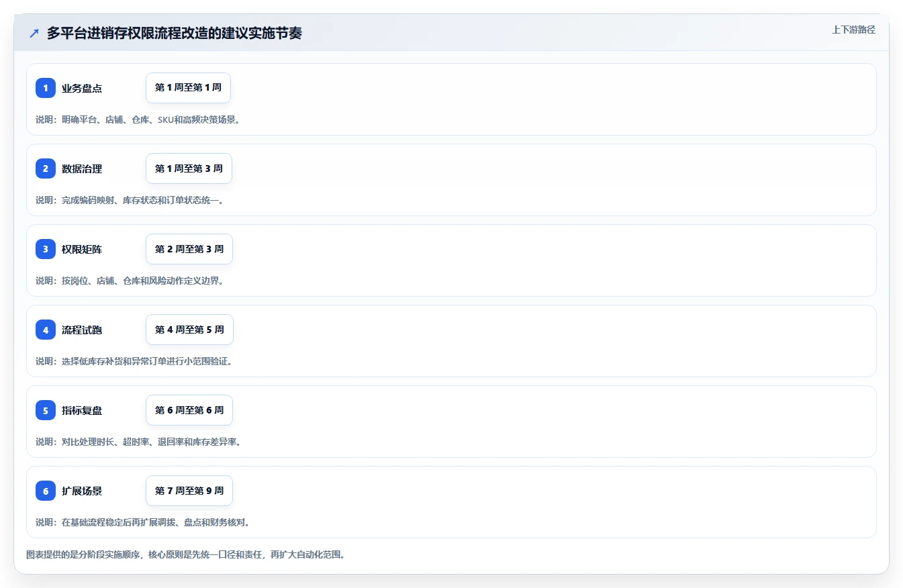Select the step number 1 badge
The image size is (903, 588).
point(46,88)
